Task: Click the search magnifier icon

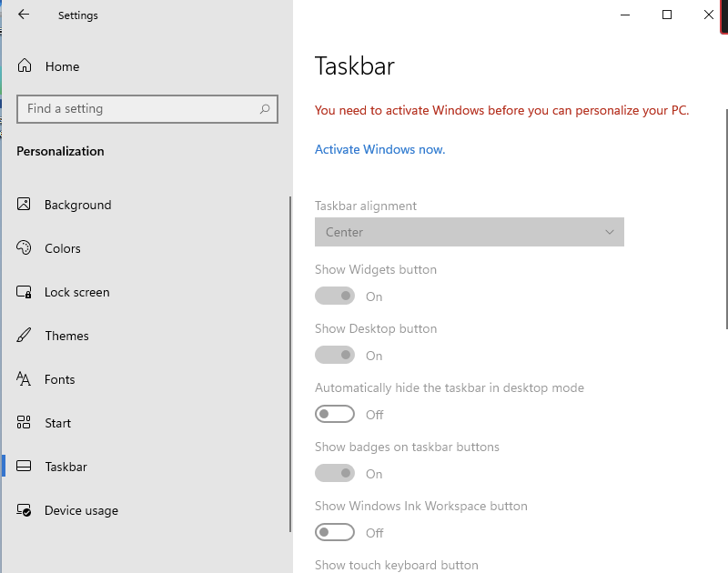Action: (265, 109)
